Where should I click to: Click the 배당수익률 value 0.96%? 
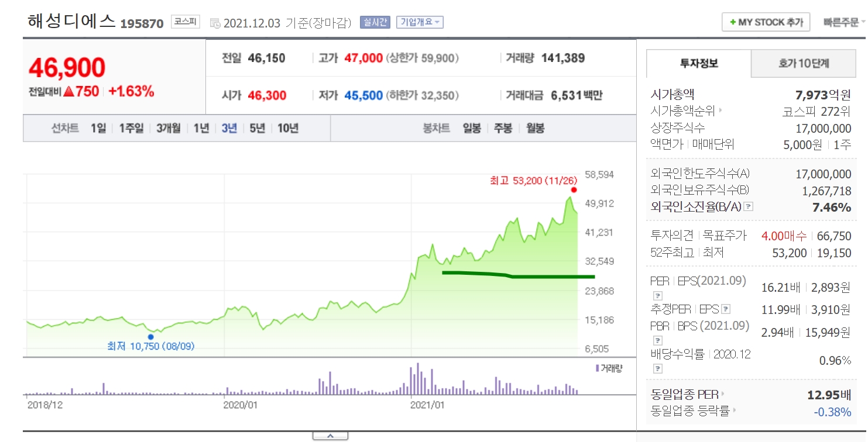(x=835, y=361)
